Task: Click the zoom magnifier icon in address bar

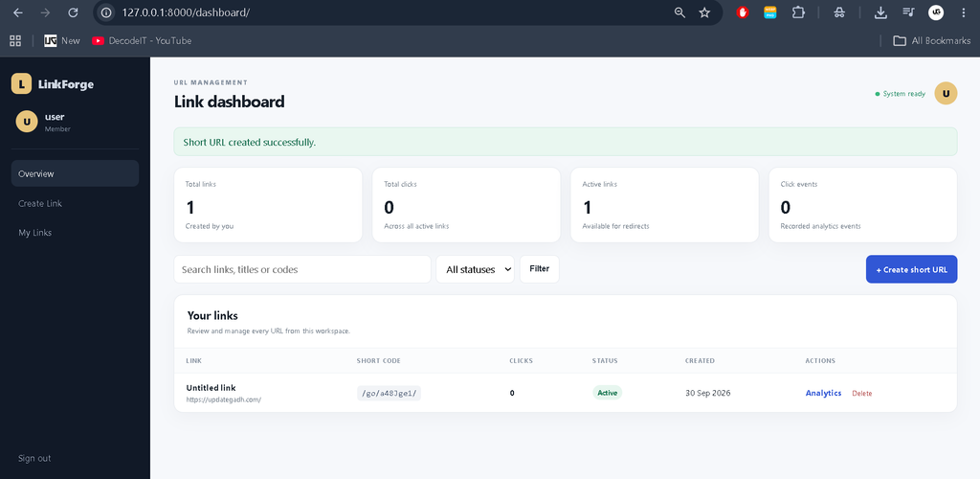Action: click(x=680, y=12)
